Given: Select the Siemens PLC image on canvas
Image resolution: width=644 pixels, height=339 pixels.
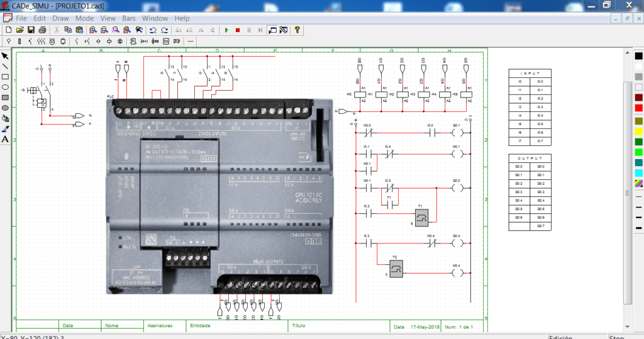Looking at the screenshot, I should (x=219, y=196).
